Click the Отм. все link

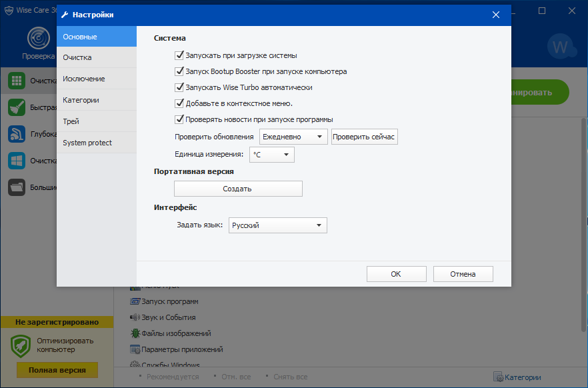(236, 377)
